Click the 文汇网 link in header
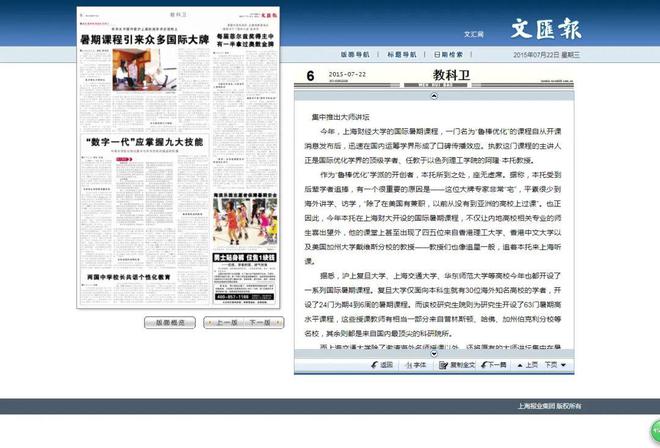 coord(474,34)
